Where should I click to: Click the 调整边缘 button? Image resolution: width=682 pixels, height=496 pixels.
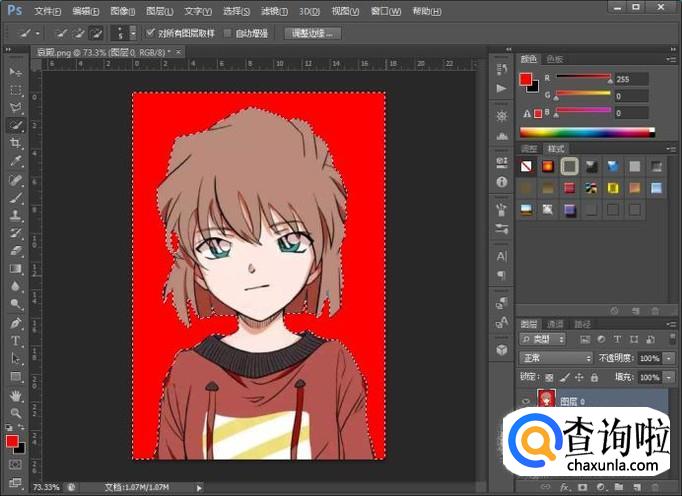[313, 33]
